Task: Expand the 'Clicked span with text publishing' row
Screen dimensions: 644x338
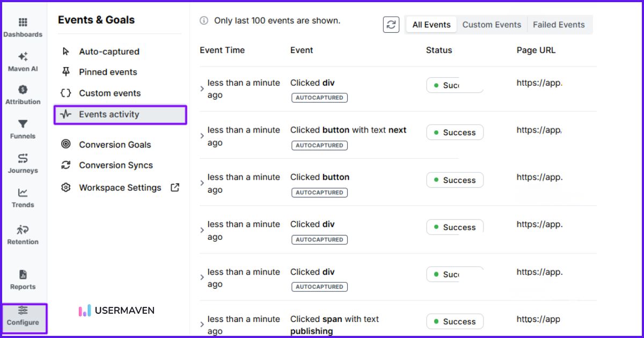Action: coord(202,325)
